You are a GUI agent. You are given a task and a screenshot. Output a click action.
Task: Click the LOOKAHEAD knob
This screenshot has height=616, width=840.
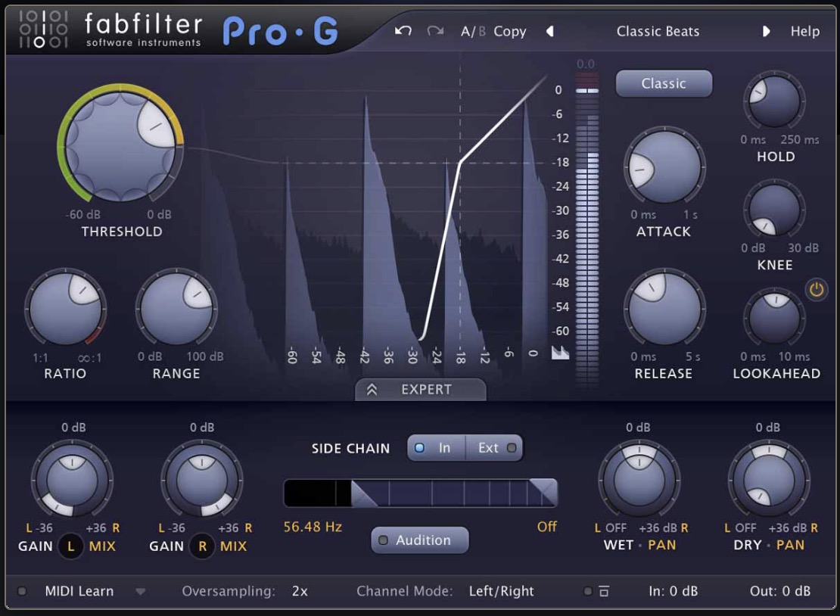[x=774, y=318]
